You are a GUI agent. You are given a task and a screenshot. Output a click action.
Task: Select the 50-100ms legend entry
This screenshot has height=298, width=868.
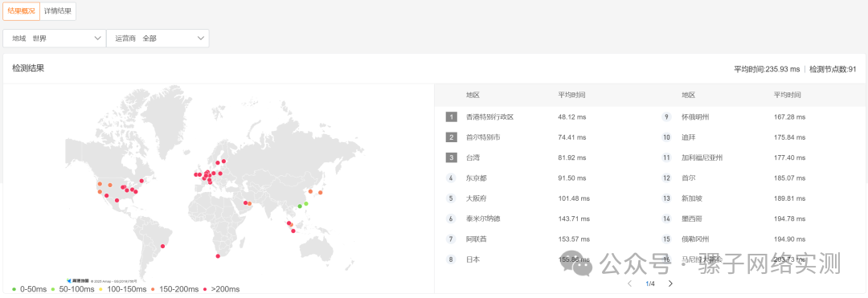(72, 289)
